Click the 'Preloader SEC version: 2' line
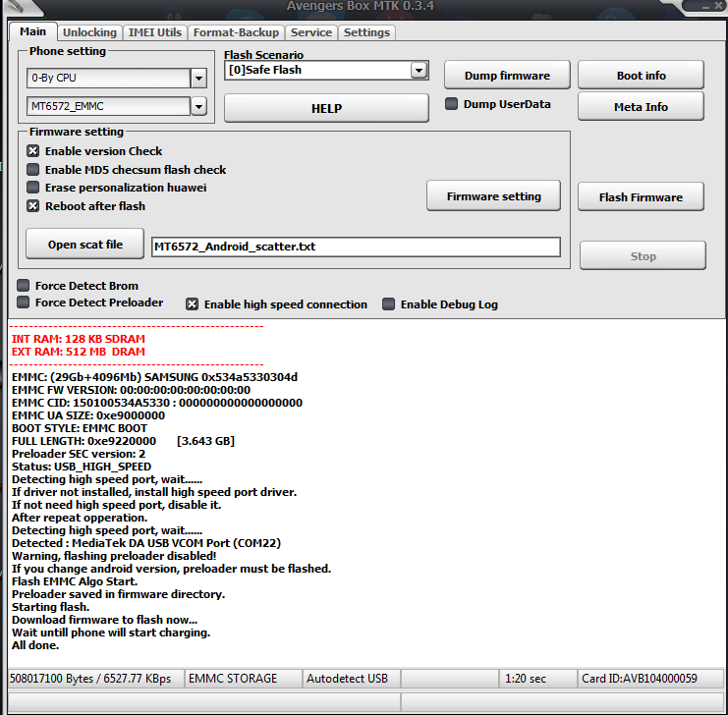 tap(79, 454)
